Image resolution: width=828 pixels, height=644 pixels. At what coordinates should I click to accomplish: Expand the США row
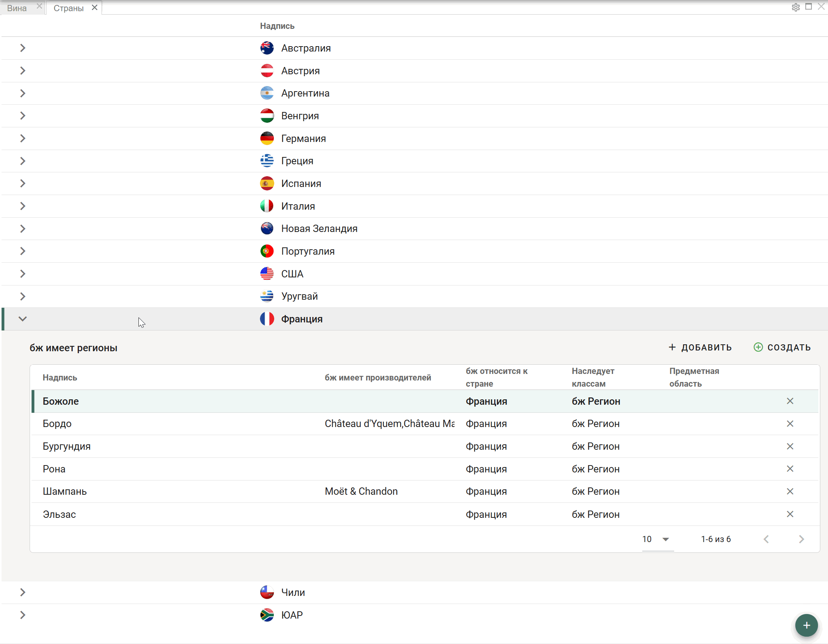[x=23, y=274]
